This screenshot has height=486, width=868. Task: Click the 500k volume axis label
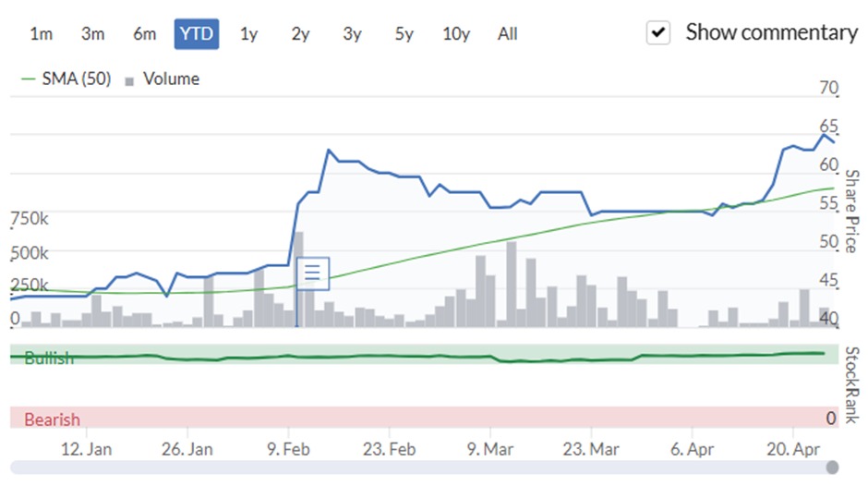(x=30, y=253)
